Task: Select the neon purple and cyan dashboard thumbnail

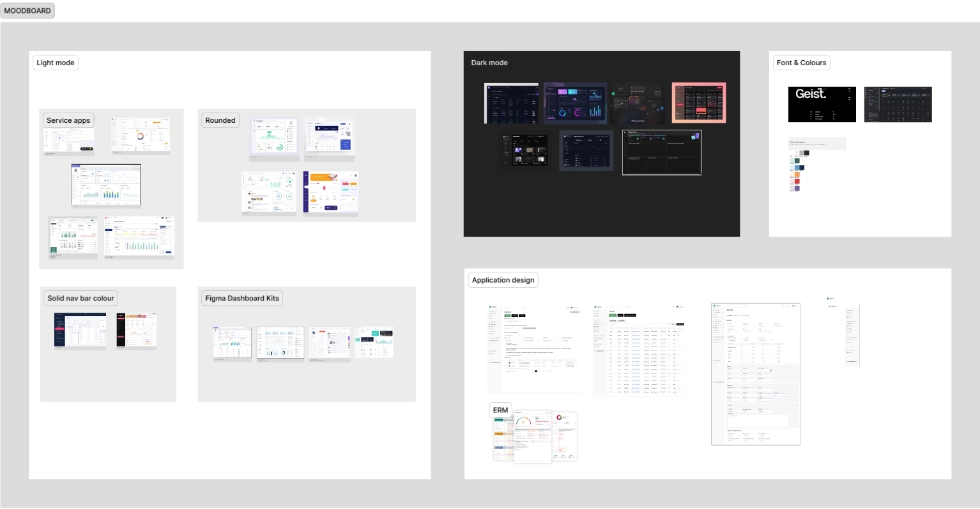Action: point(576,104)
